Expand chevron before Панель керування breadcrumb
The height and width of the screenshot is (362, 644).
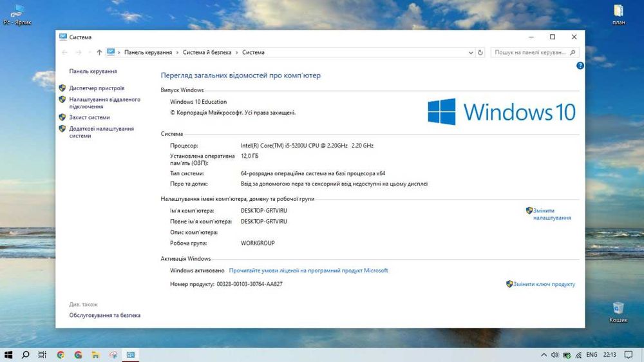coord(119,53)
